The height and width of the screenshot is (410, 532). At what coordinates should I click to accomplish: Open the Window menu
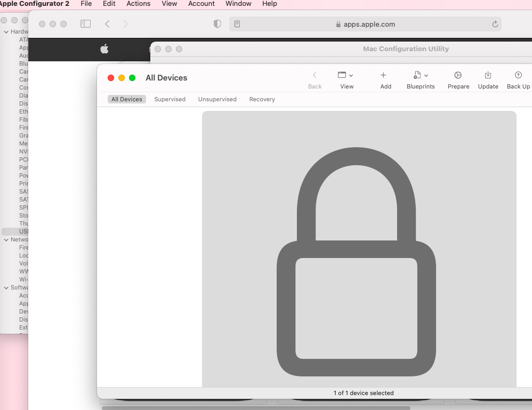tap(238, 4)
